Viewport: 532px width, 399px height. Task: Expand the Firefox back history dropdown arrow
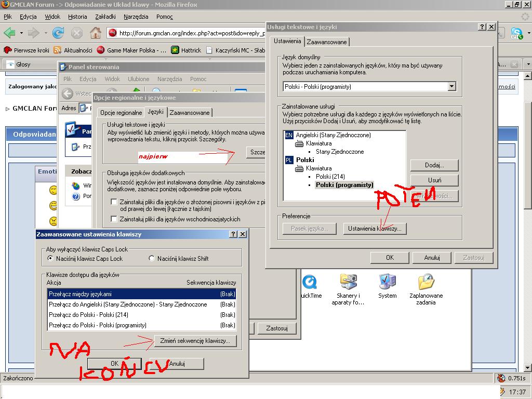(x=21, y=33)
